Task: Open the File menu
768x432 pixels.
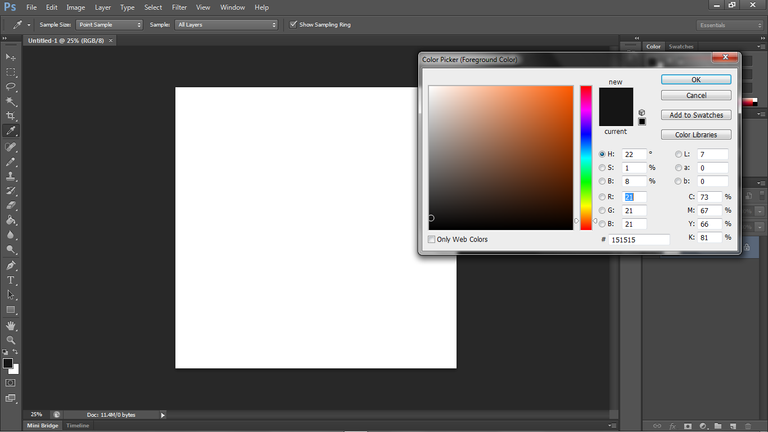Action: coord(31,7)
